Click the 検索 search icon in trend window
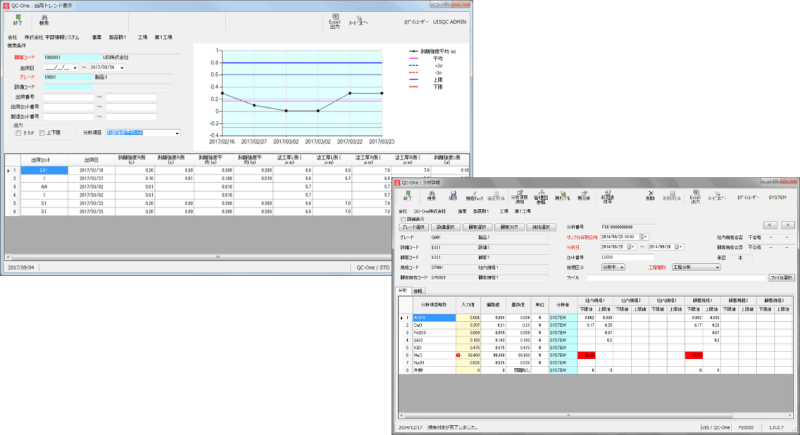 44,19
